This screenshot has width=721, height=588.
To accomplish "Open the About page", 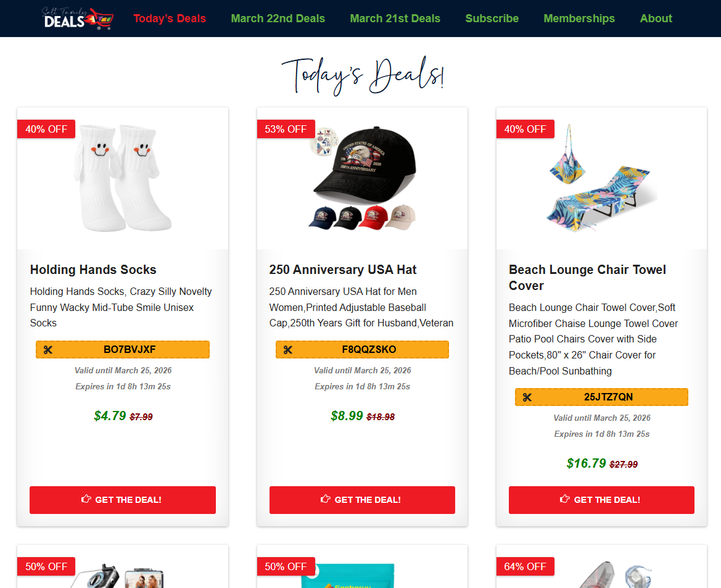I will point(656,19).
